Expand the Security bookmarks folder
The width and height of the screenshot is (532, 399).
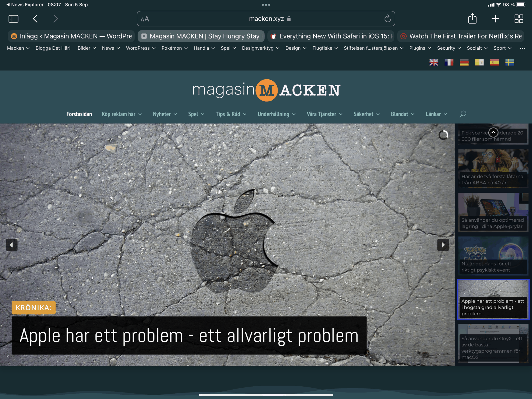click(449, 48)
